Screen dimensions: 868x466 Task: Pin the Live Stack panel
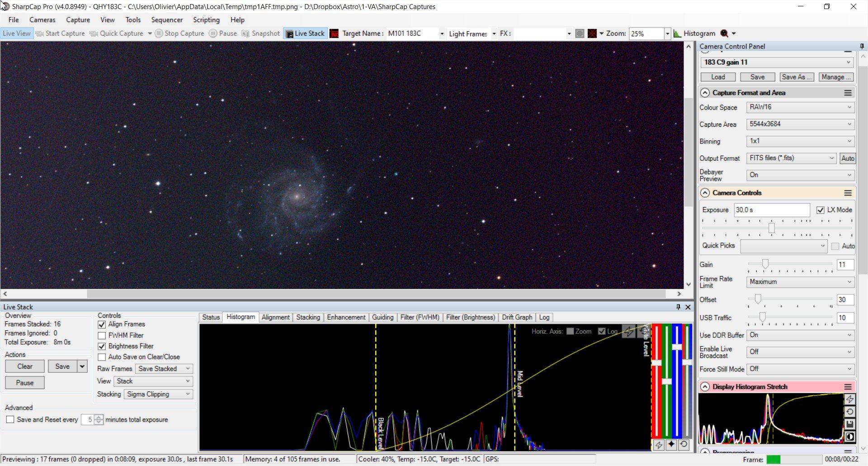click(x=678, y=307)
